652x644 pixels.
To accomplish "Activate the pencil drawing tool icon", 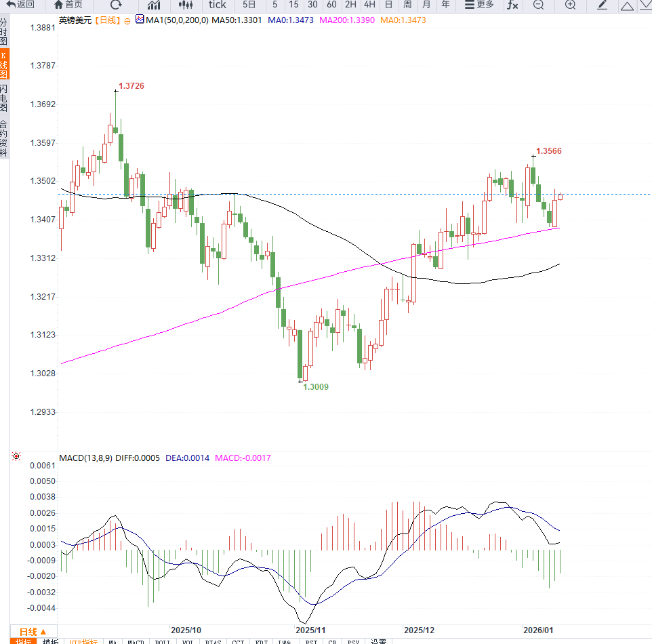I will pyautogui.click(x=602, y=5).
